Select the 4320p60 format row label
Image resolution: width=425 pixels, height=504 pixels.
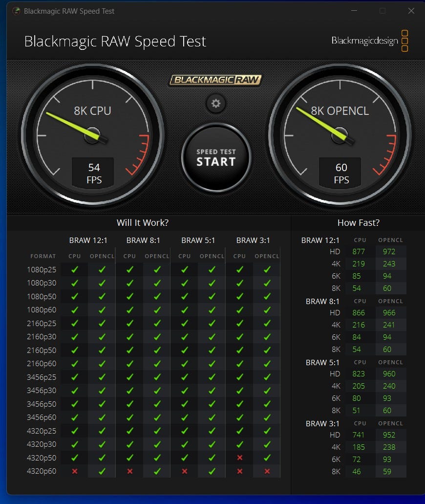(x=42, y=471)
